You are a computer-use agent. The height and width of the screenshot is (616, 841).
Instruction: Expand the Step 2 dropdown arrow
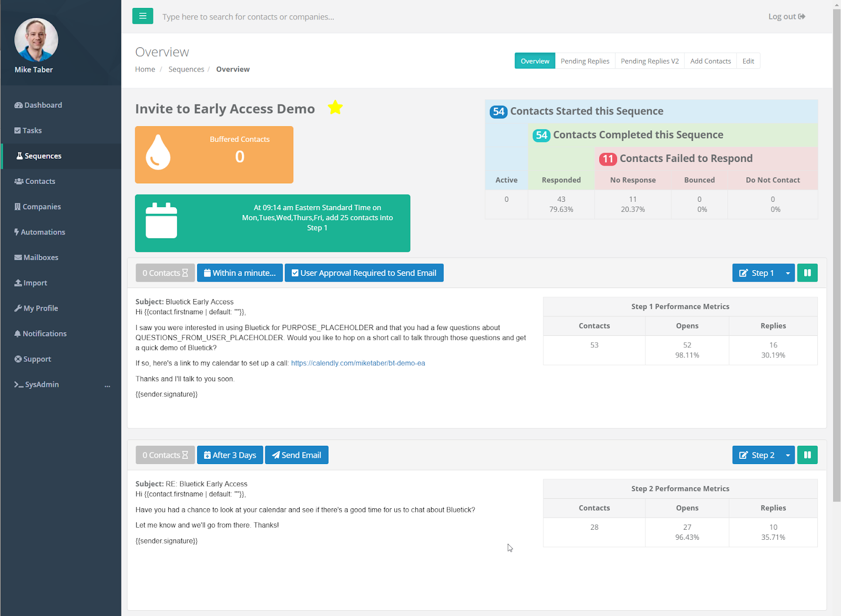pos(788,455)
